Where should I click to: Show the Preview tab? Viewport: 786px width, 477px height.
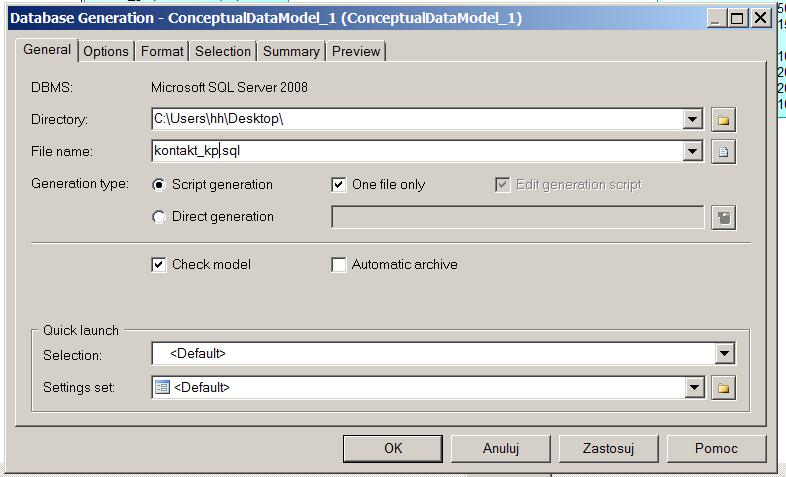pyautogui.click(x=356, y=52)
